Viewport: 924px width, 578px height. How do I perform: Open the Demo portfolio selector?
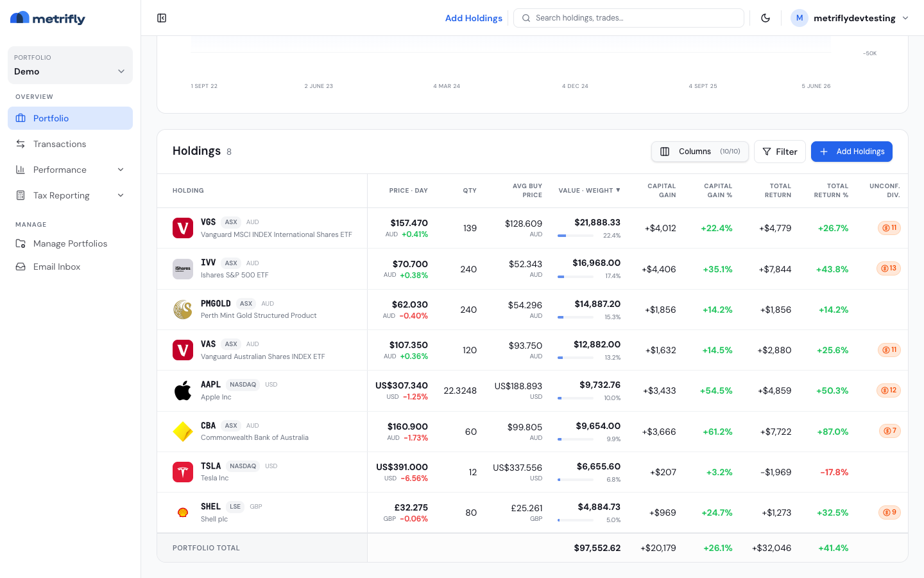click(70, 65)
